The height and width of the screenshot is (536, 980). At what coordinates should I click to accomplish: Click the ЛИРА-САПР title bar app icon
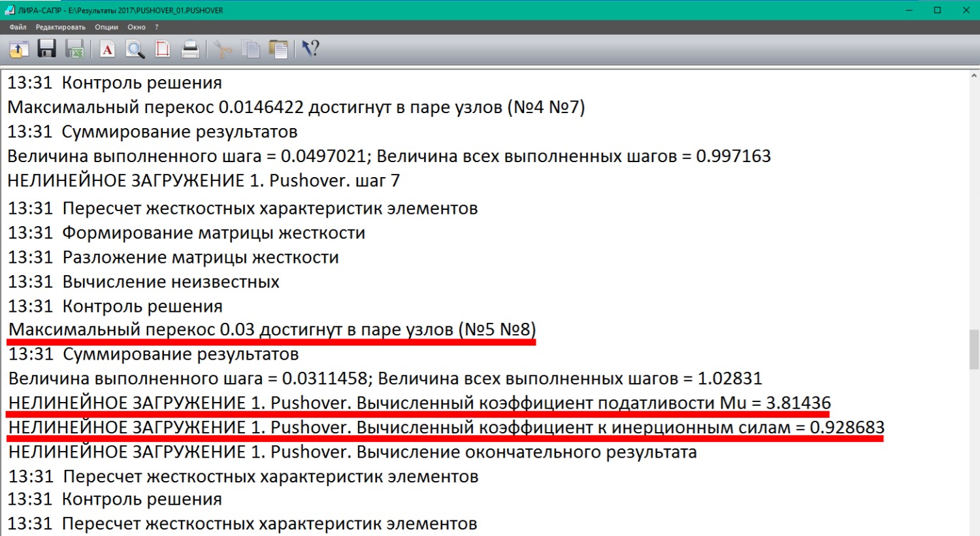click(9, 10)
